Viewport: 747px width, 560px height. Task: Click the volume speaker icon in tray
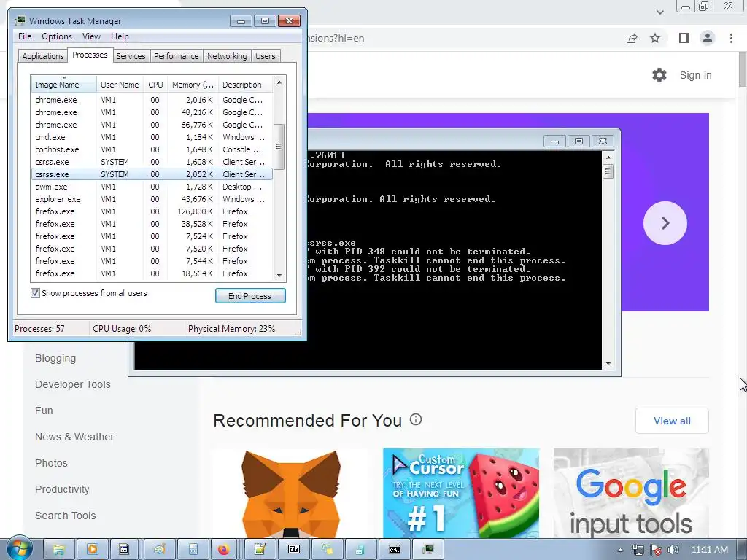673,550
